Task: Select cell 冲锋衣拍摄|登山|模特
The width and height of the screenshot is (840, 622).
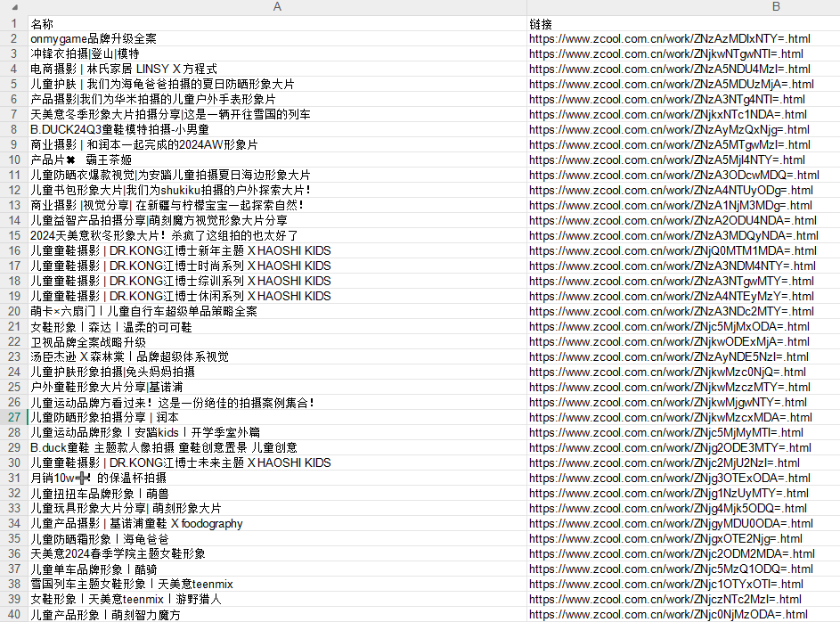Action: pos(277,53)
